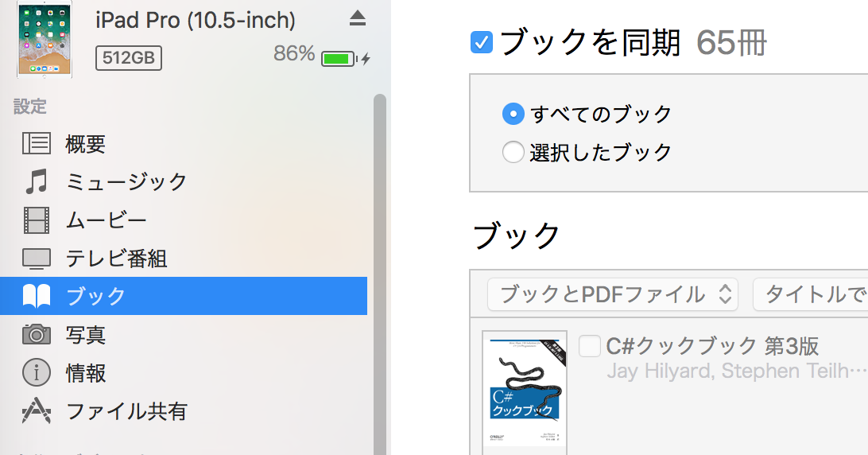Click the sidebar vertical scrollbar
Viewport: 868px width, 455px height.
point(380,274)
